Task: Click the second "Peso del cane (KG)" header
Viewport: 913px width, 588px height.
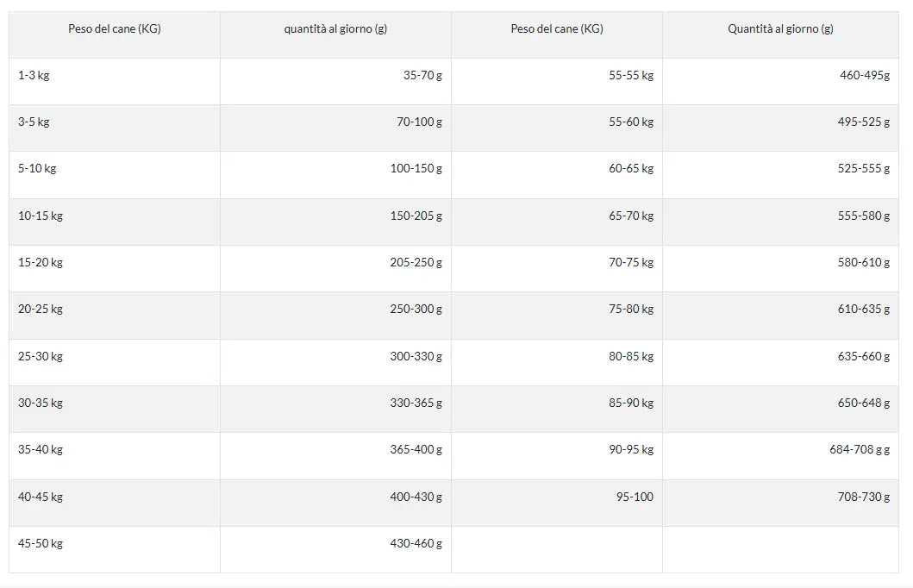Action: [x=557, y=29]
